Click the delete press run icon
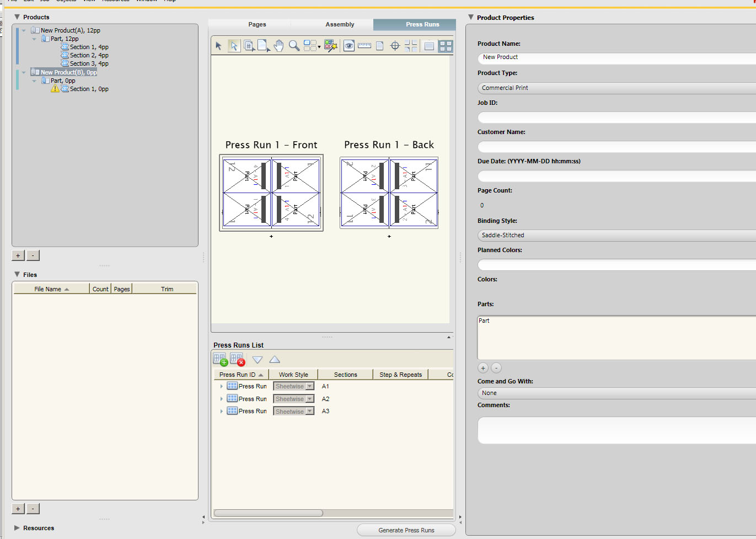756x539 pixels. pyautogui.click(x=237, y=360)
